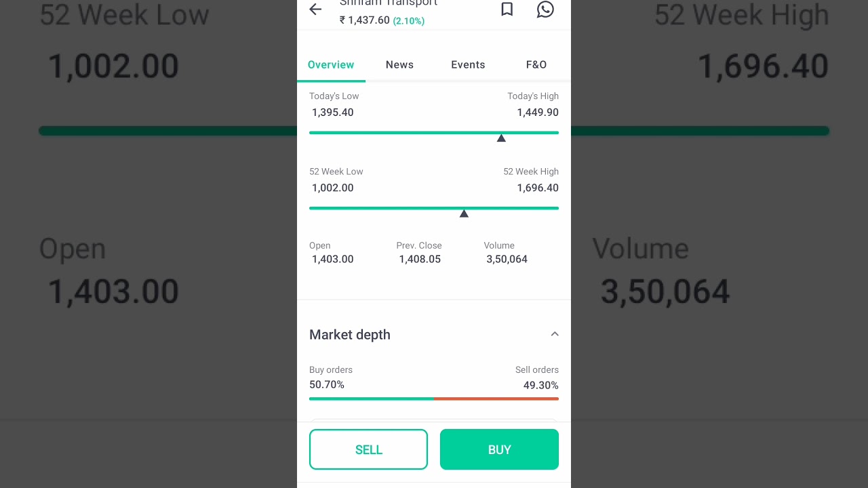Image resolution: width=868 pixels, height=488 pixels.
Task: Bookmark Shriram Transport stock
Action: [x=507, y=9]
